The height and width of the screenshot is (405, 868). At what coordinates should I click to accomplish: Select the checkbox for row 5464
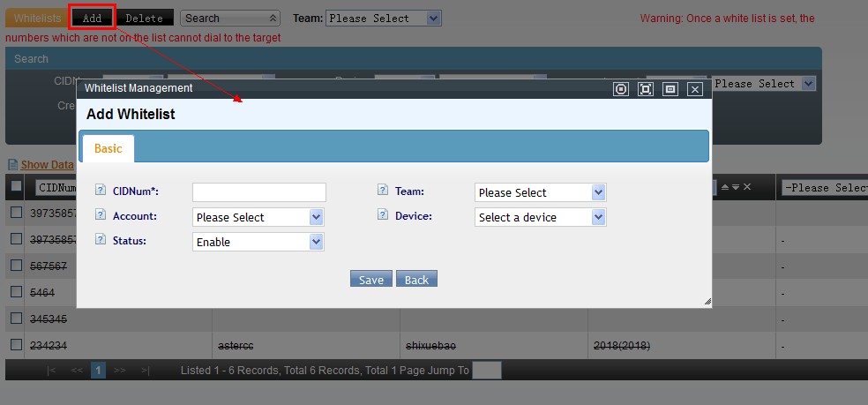[x=17, y=291]
